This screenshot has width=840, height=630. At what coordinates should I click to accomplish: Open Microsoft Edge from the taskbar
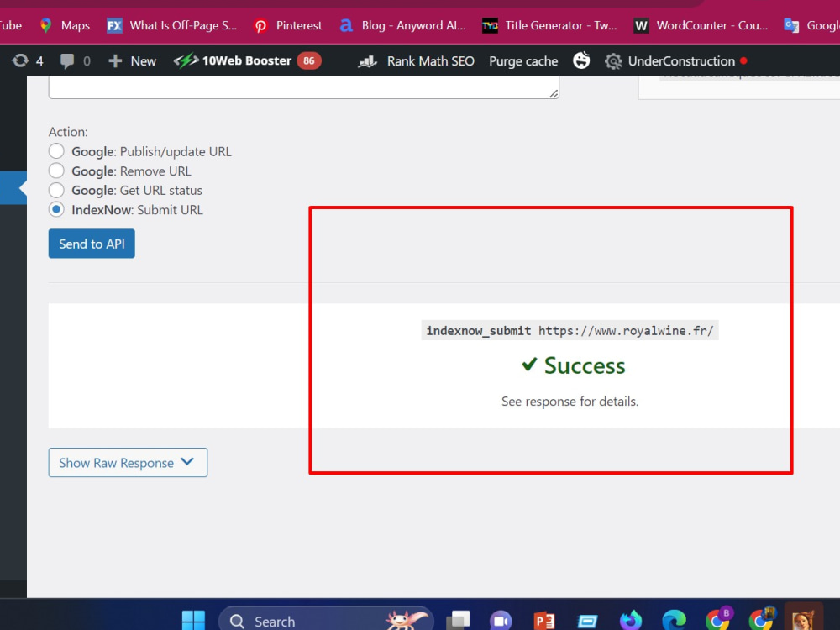pos(674,621)
